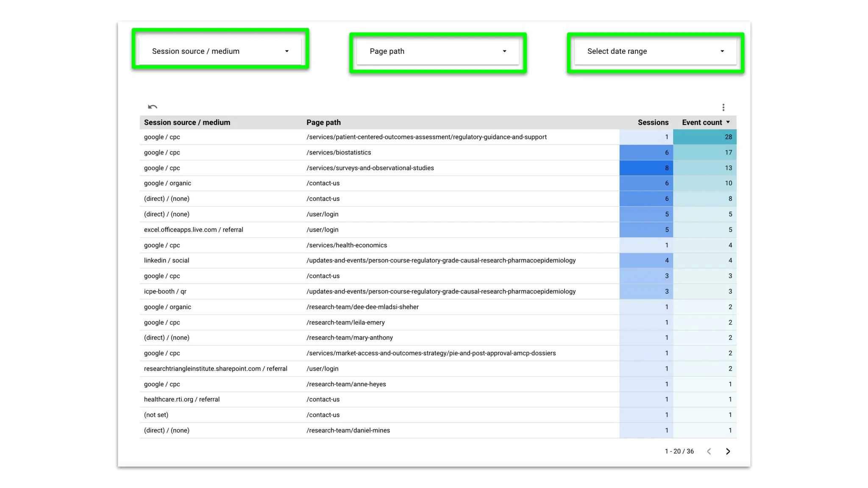Click the Event count sort arrow
The height and width of the screenshot is (488, 868).
[728, 122]
